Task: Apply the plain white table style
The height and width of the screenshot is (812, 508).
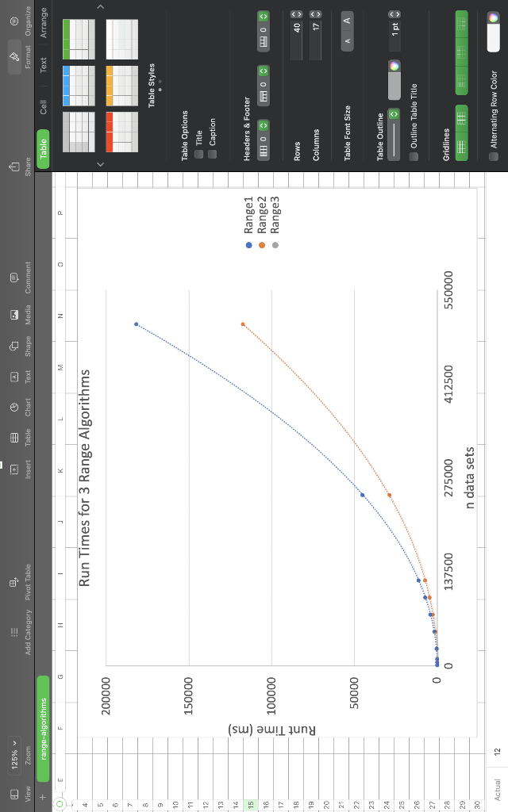Action: pyautogui.click(x=121, y=40)
